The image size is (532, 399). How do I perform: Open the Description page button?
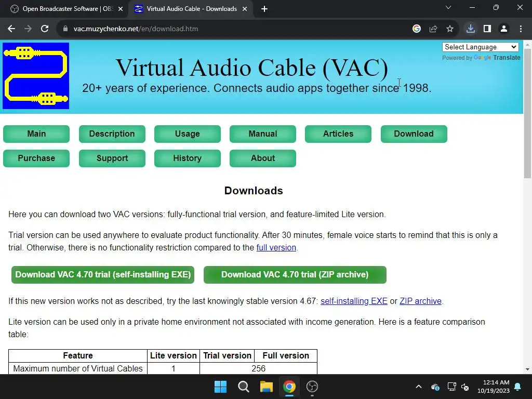point(112,134)
